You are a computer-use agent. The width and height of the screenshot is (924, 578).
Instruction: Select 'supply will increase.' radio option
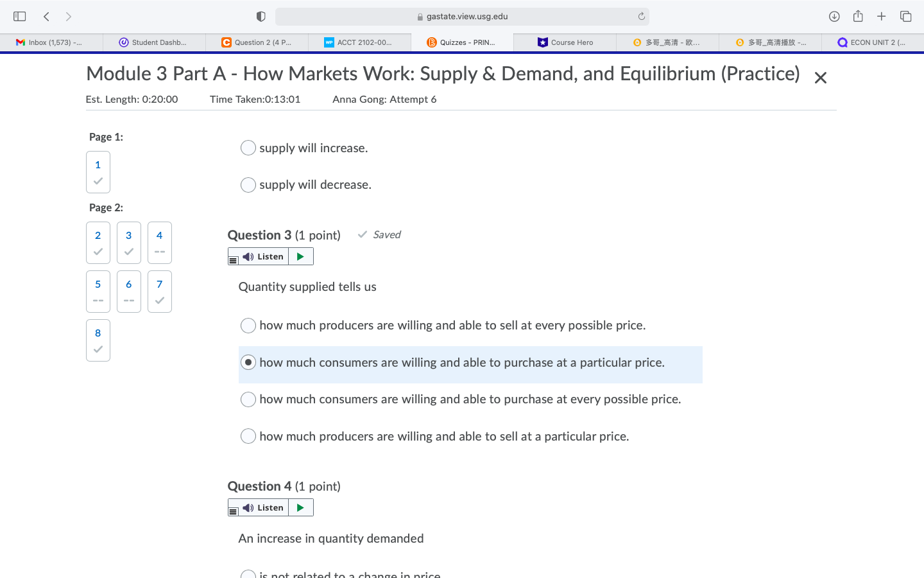(x=248, y=148)
